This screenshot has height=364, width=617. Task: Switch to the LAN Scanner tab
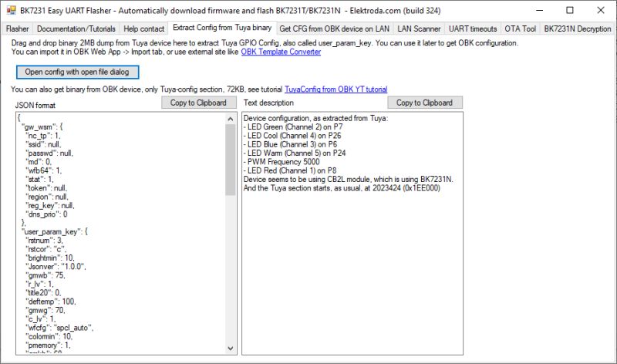[x=419, y=29]
